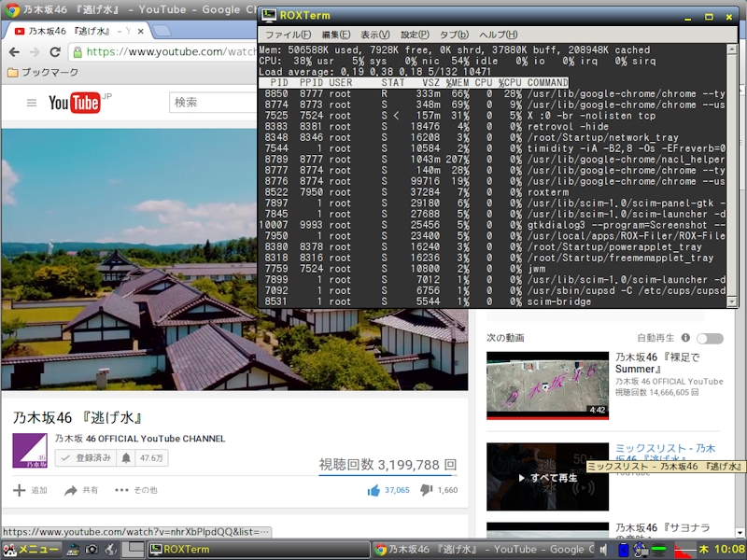Click the taskbar camera screenshot icon
Screen dimensions: 747x560
[92, 550]
